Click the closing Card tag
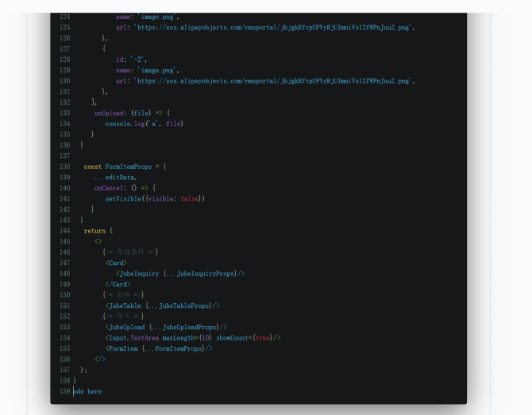The width and height of the screenshot is (532, 415). [x=118, y=284]
